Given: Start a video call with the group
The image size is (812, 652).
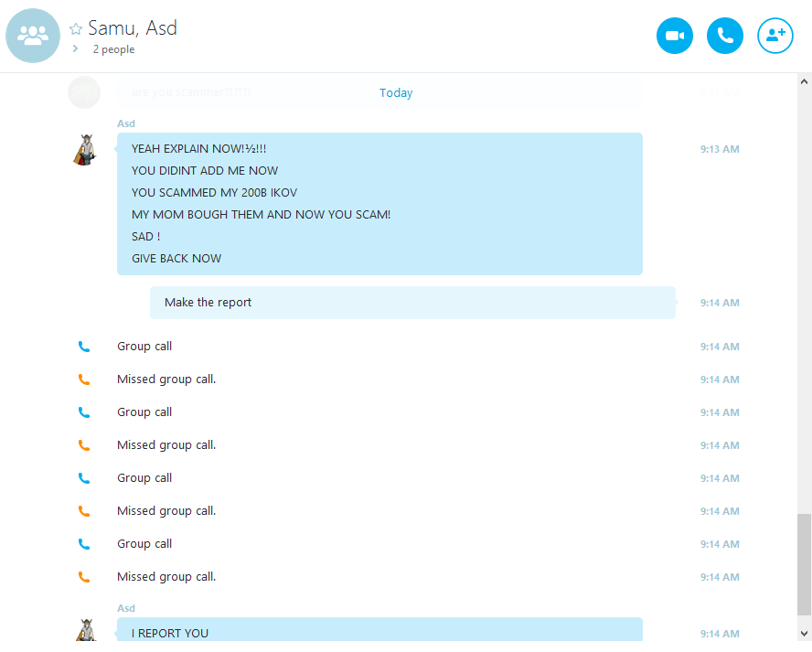Looking at the screenshot, I should pos(674,36).
